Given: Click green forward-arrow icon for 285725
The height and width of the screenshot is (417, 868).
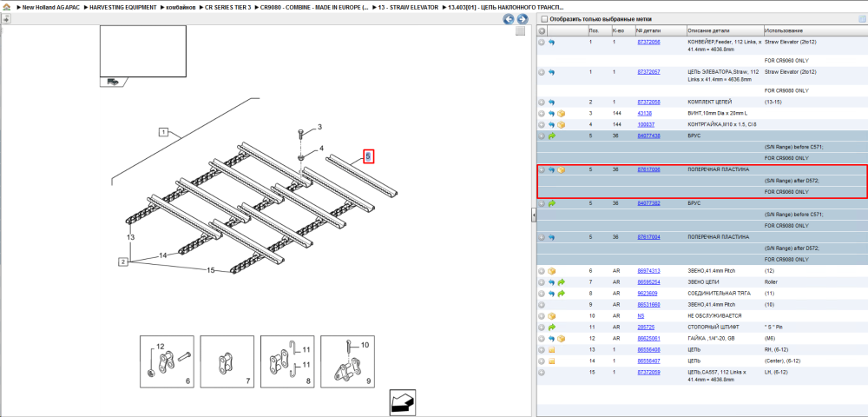Looking at the screenshot, I should [x=551, y=328].
